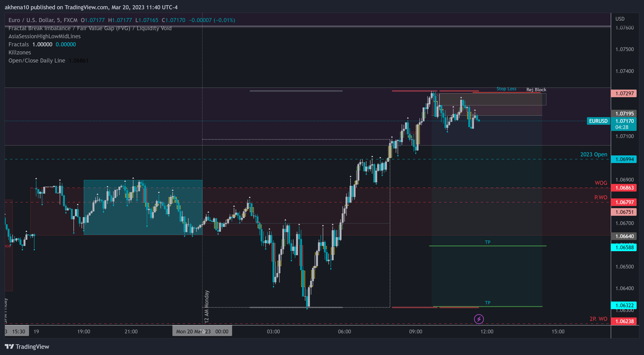Click the 1.06400 price scale value
Image resolution: width=644 pixels, height=355 pixels.
624,288
